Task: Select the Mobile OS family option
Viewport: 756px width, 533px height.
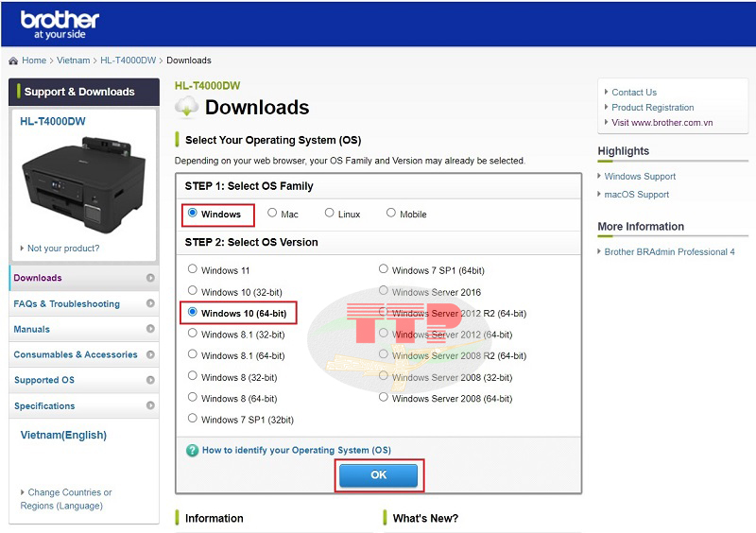Action: point(391,213)
